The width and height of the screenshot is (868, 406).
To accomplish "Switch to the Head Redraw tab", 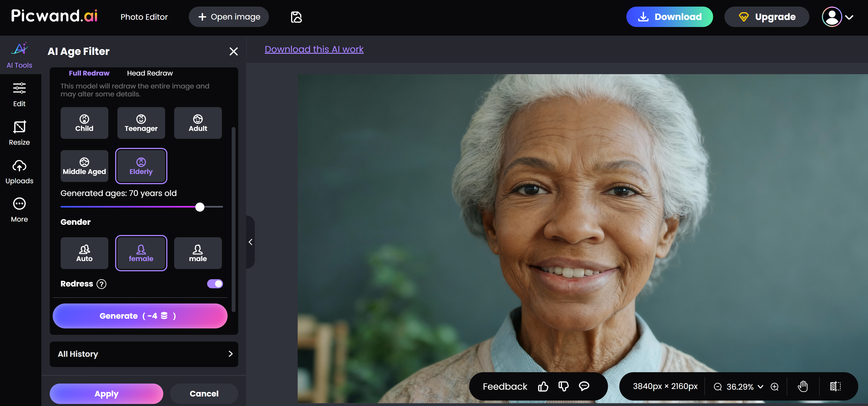I will (x=150, y=73).
